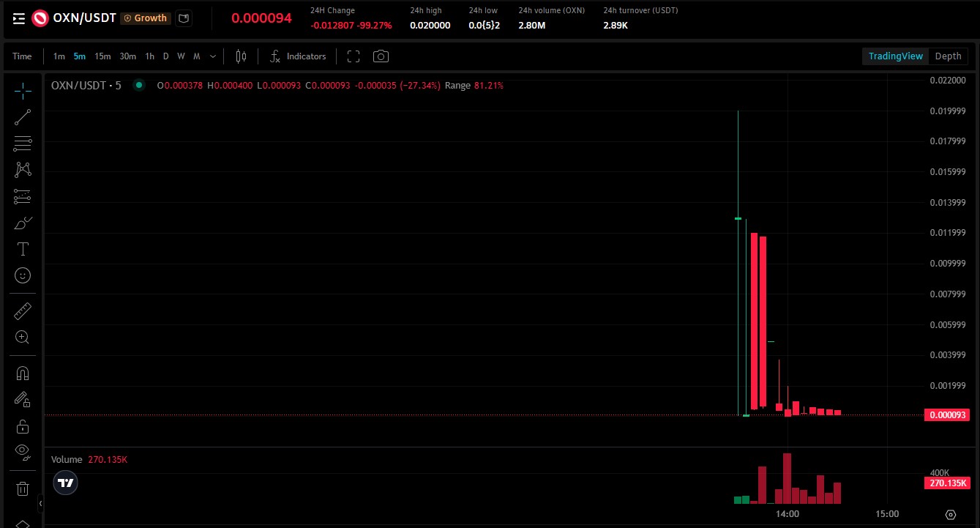
Task: Open extra timeframes with the chevron dropdown
Action: coord(212,56)
